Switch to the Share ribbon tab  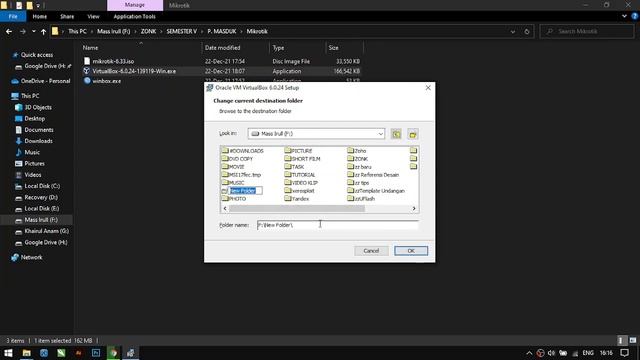point(67,16)
